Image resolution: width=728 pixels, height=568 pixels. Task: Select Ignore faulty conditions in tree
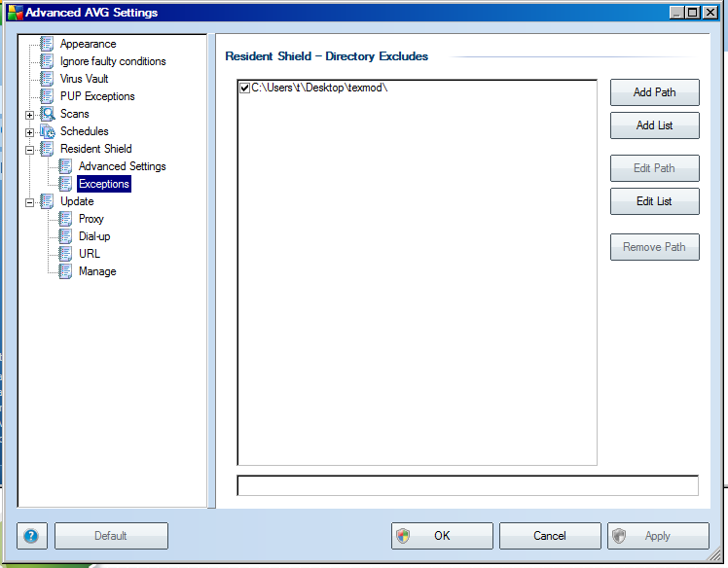point(113,61)
